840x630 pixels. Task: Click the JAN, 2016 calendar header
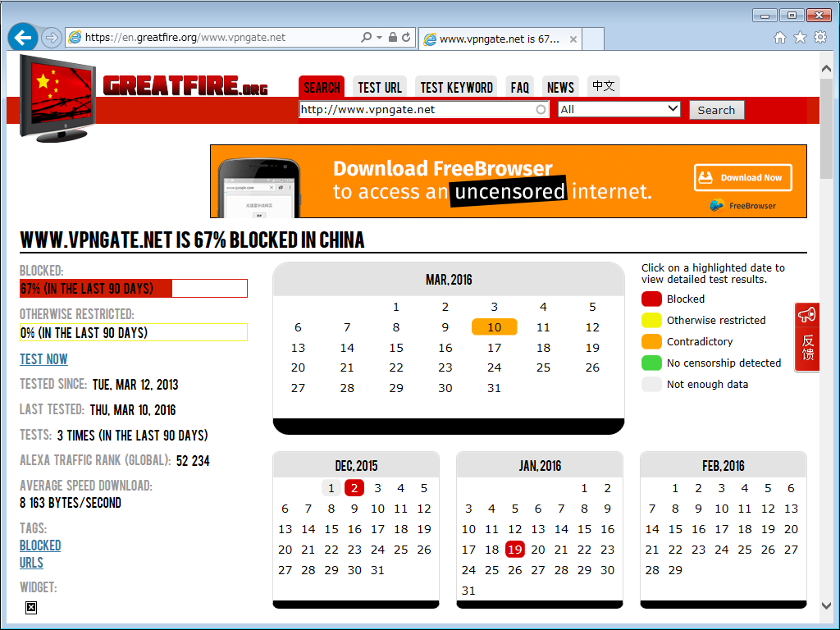540,466
